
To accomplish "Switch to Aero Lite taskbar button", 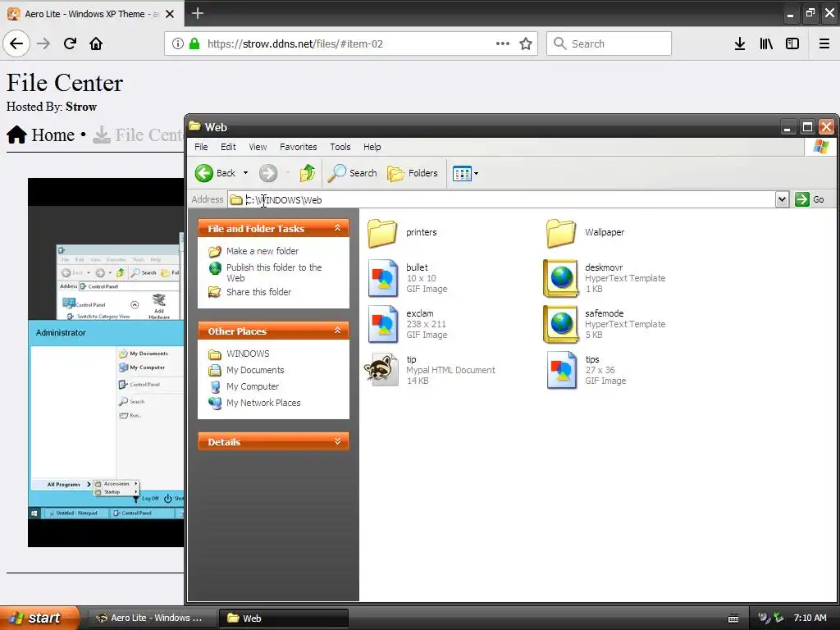I will 152,618.
